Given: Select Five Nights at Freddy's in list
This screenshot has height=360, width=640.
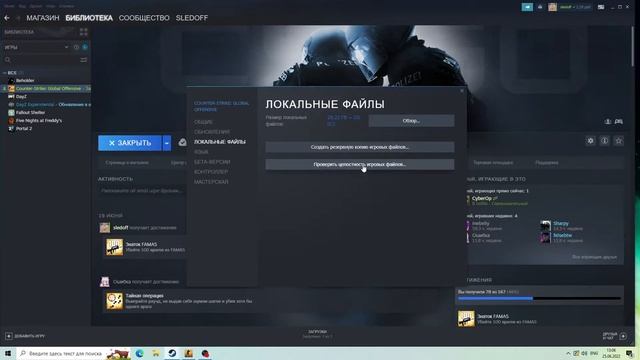Looking at the screenshot, I should [38, 120].
